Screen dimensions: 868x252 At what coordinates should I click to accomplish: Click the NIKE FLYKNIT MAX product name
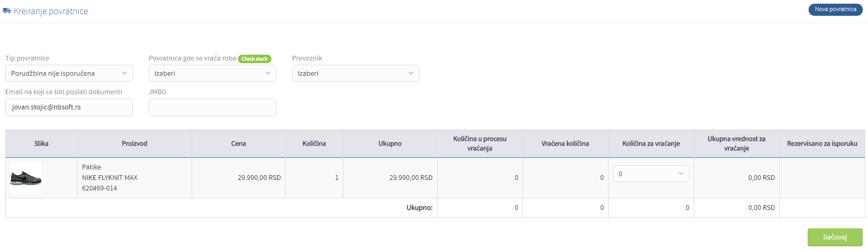(x=110, y=178)
